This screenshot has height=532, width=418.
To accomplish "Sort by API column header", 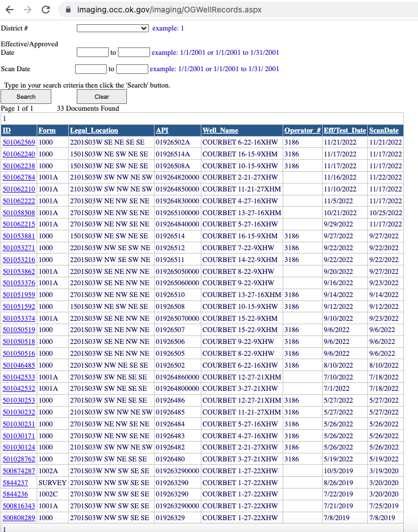I will [x=162, y=130].
